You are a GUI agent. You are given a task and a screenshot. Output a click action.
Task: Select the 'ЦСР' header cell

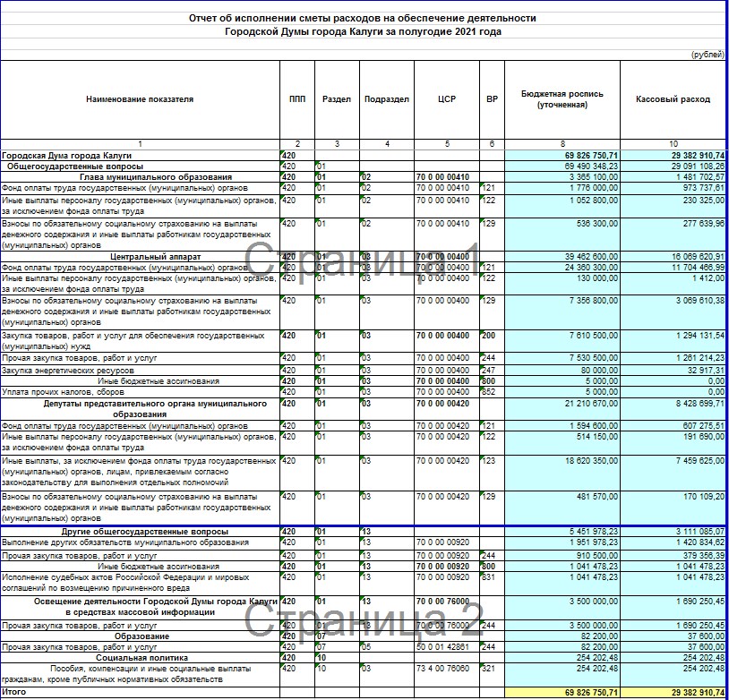coord(446,99)
